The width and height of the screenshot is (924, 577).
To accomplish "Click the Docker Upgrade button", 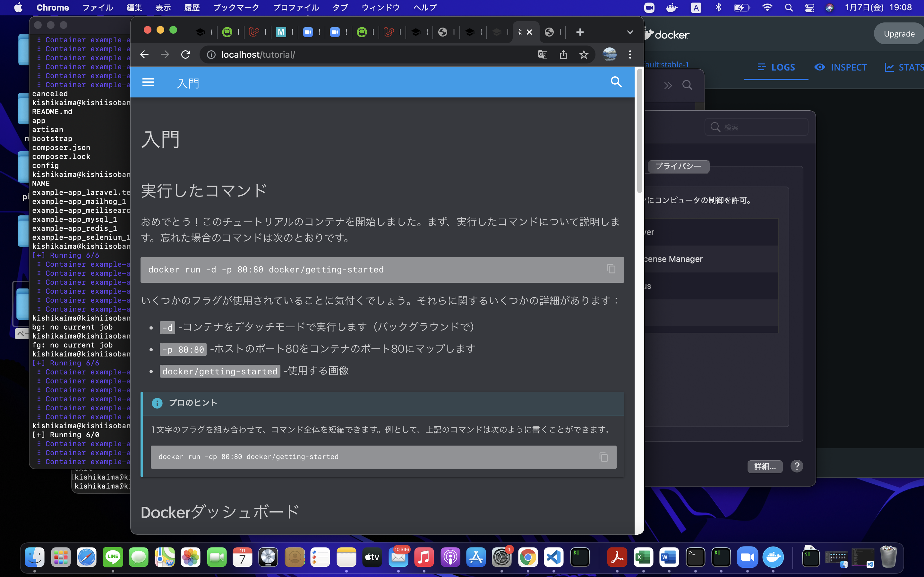I will pos(899,35).
